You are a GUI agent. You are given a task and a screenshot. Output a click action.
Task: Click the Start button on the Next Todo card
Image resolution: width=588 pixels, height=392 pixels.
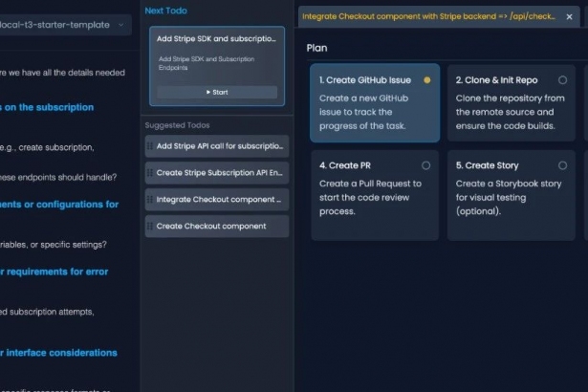217,92
